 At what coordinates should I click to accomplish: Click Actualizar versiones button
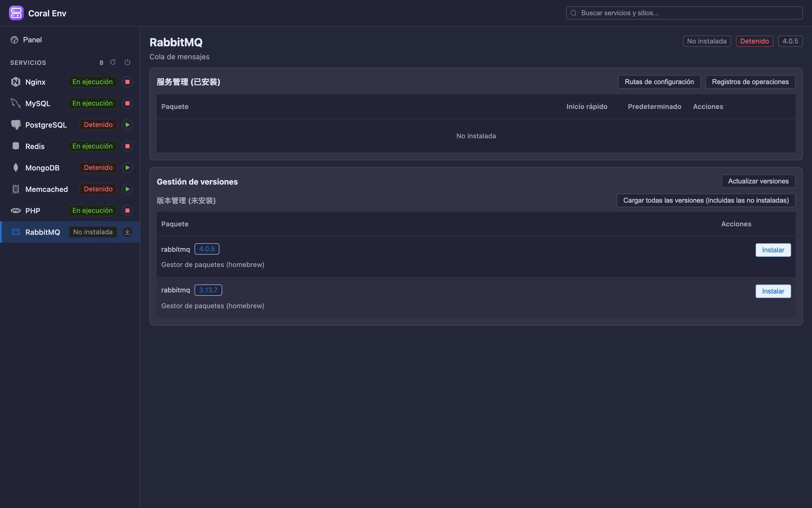tap(758, 181)
